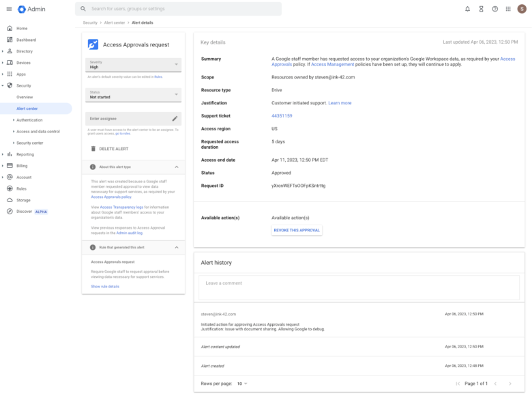Click the pencil icon to edit assignee
Screen dimensions: 532x400
(x=175, y=119)
